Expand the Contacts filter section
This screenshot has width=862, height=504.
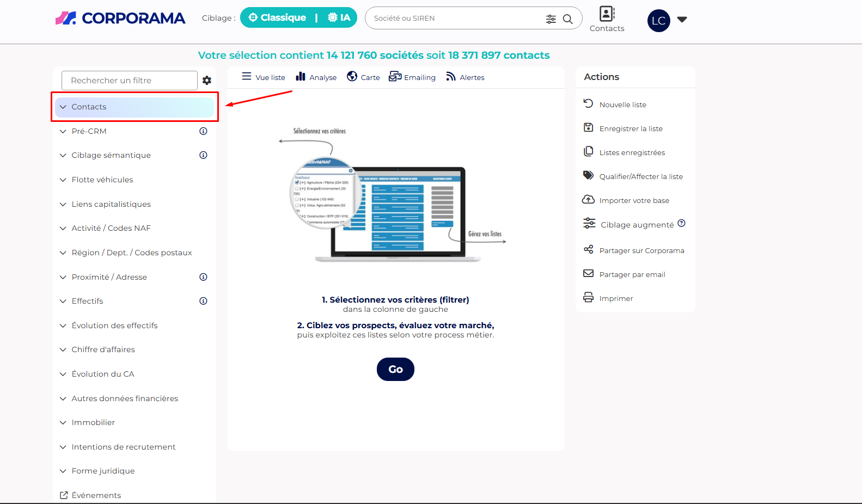[89, 107]
